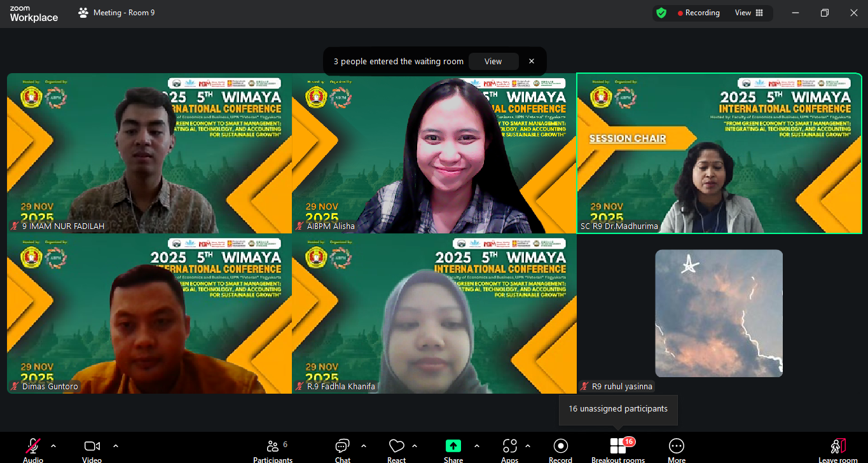
Task: Click the Record button icon
Action: [560, 446]
